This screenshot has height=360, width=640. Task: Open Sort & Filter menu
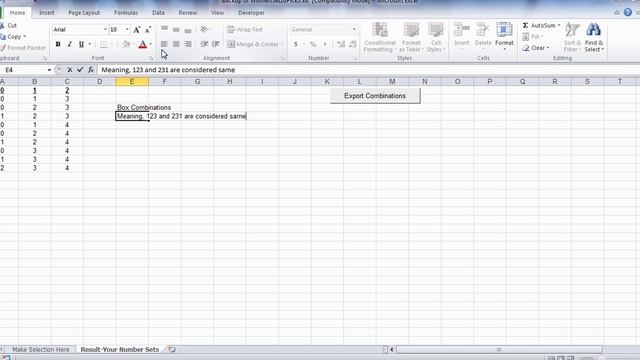point(572,38)
